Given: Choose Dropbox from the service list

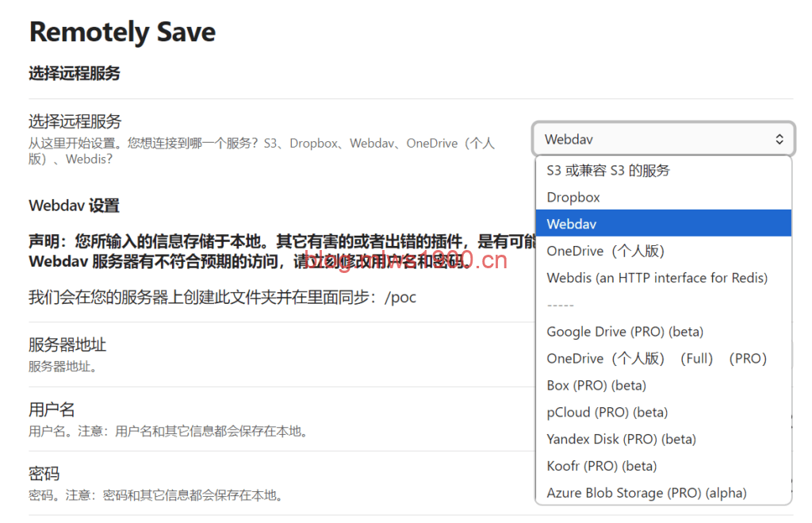Looking at the screenshot, I should point(573,198).
